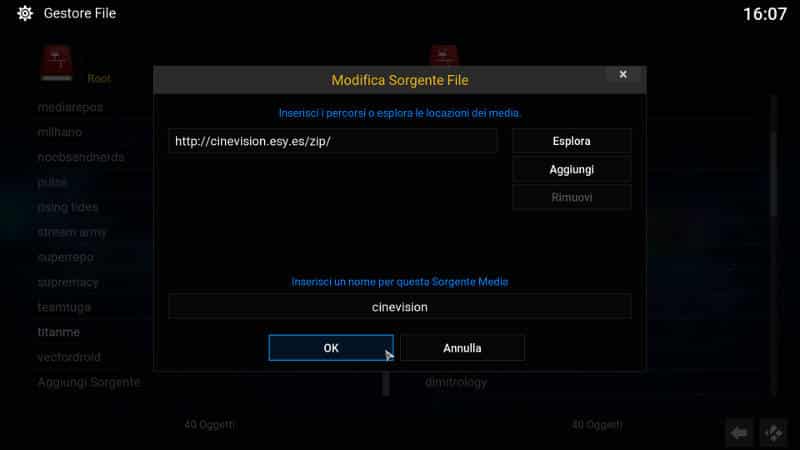Cancel with the Annulla button
800x450 pixels.
(462, 348)
